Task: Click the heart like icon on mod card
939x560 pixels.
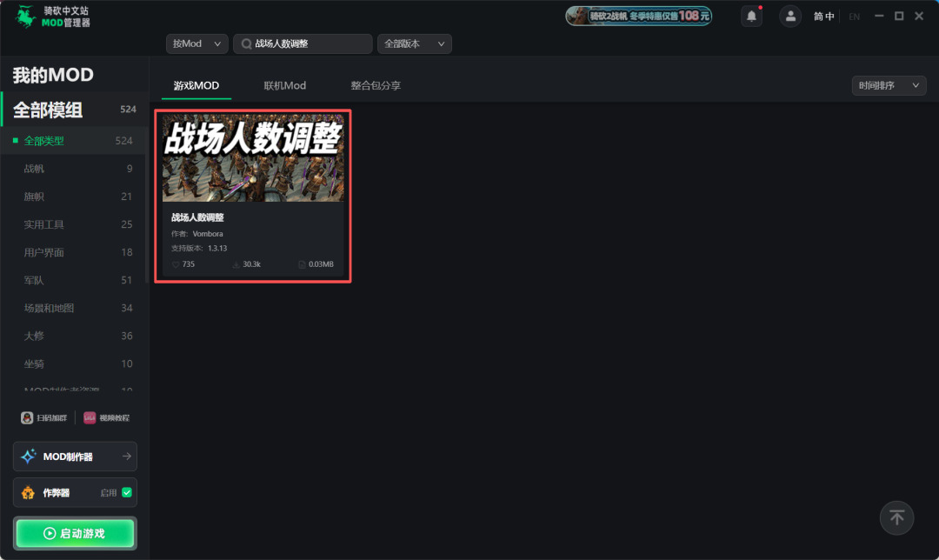Action: pyautogui.click(x=176, y=264)
